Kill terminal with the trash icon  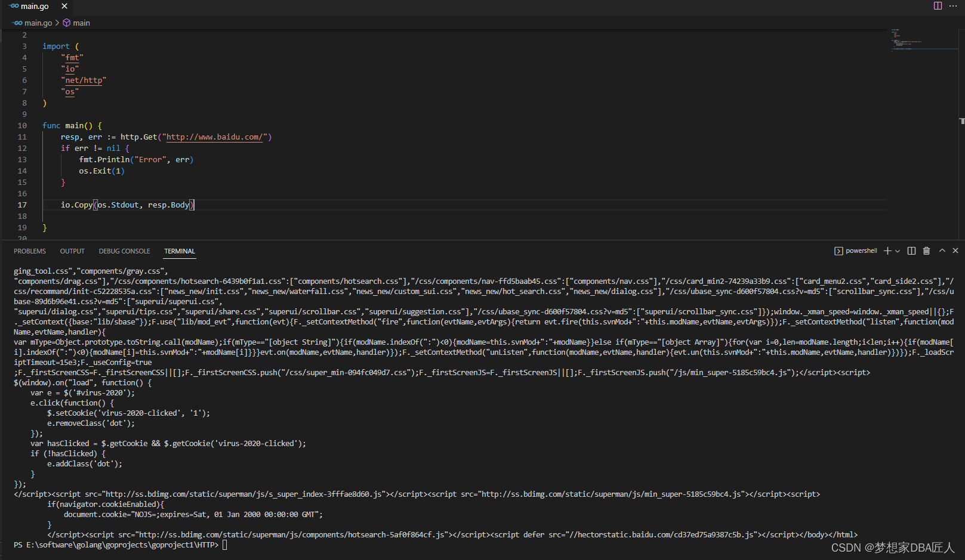[x=926, y=251]
